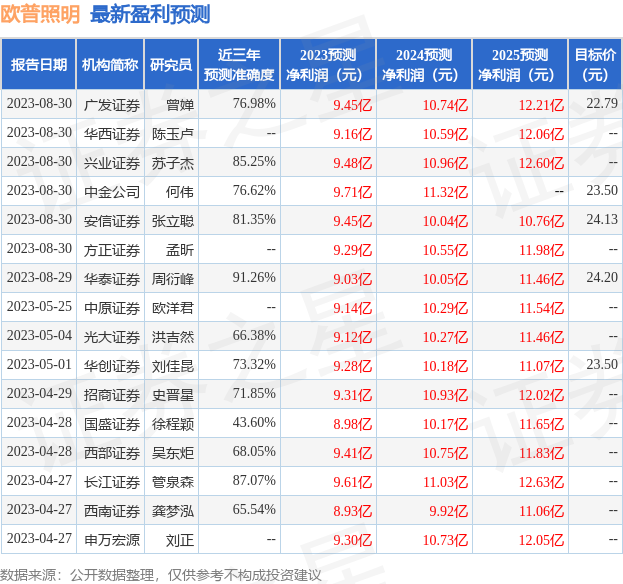Viewport: 623px width, 584px height.
Task: Select the 安信证券 institution cell
Action: pos(112,221)
